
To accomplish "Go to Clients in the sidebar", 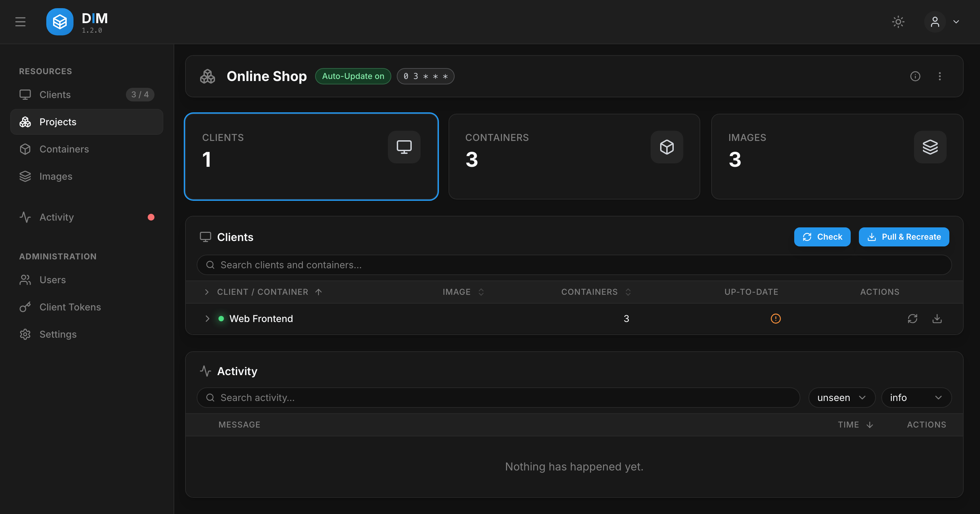I will click(x=87, y=95).
